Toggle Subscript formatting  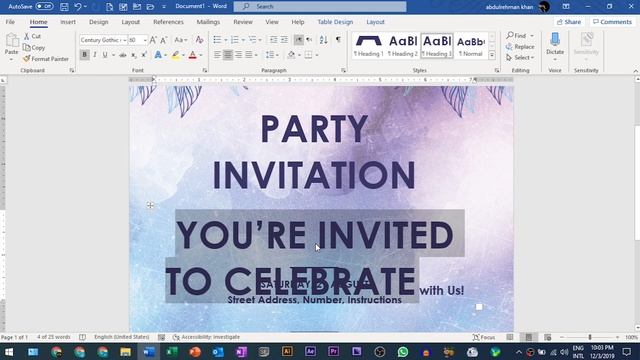click(133, 55)
